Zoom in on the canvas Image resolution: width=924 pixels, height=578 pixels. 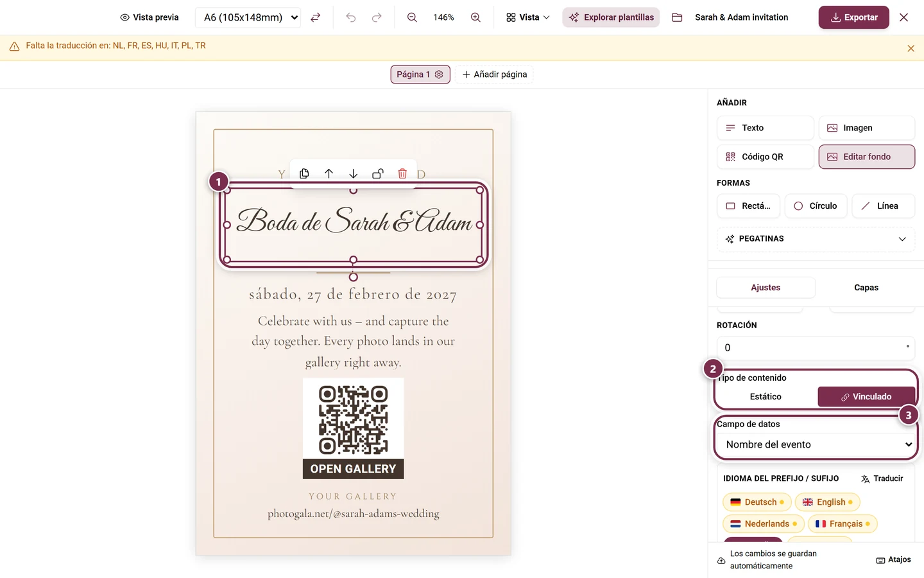(475, 17)
